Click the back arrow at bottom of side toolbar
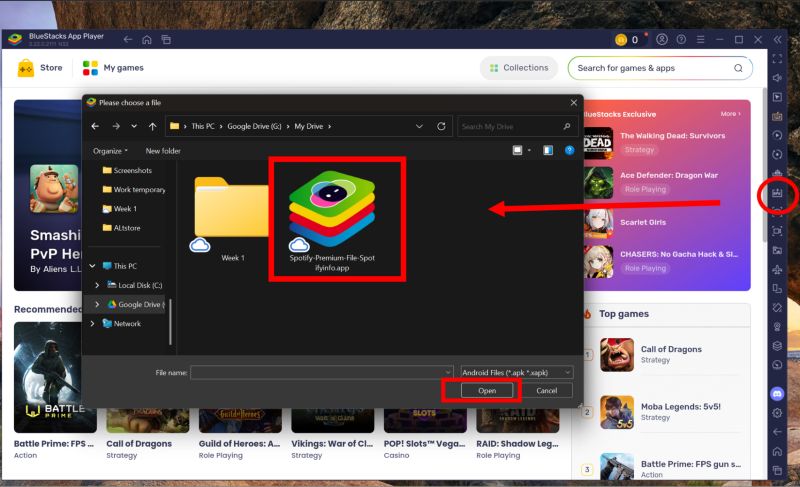Viewport: 800px width, 487px height. [777, 432]
